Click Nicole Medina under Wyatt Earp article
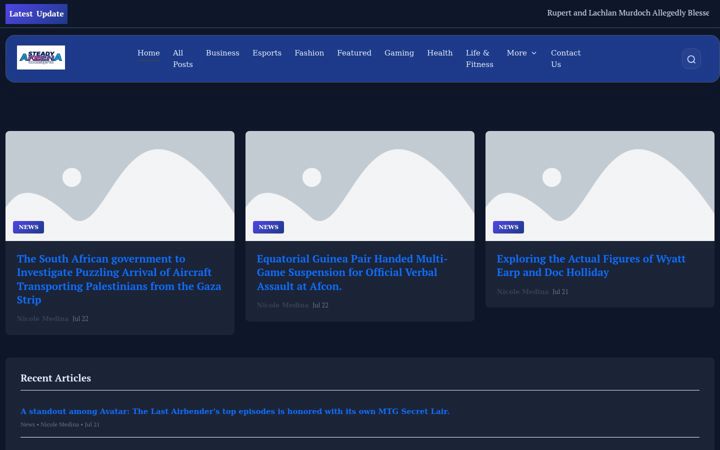This screenshot has height=450, width=720. (x=523, y=292)
